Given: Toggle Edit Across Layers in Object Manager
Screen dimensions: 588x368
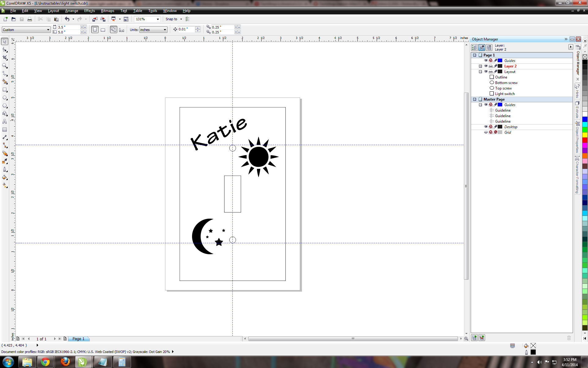Looking at the screenshot, I should tap(482, 47).
